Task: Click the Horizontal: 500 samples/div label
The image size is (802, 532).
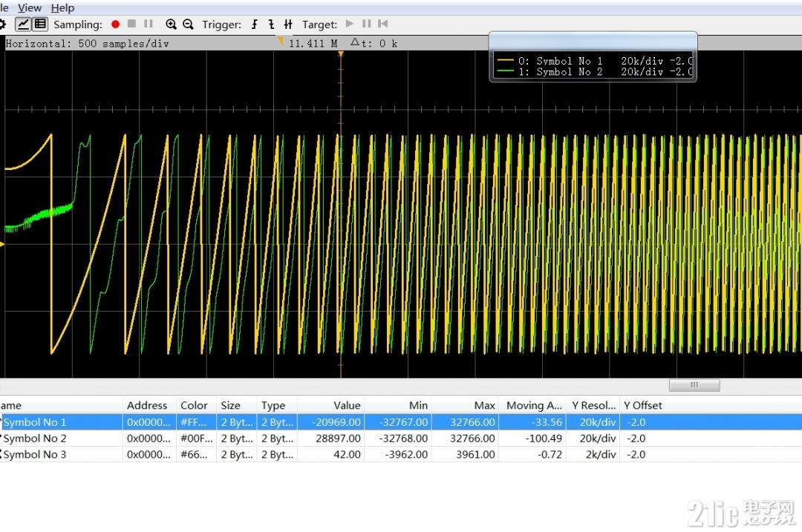Action: (x=87, y=44)
